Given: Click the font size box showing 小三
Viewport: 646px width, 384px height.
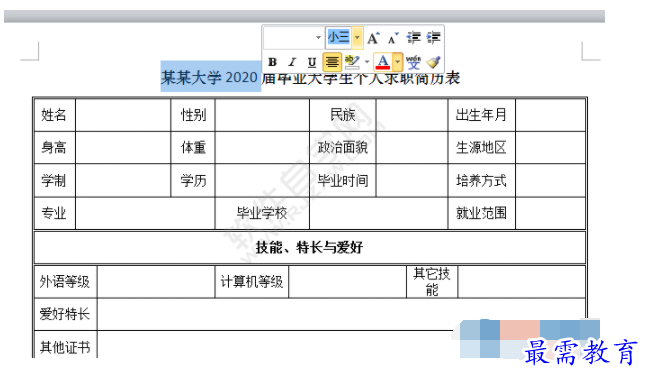Looking at the screenshot, I should coord(339,38).
